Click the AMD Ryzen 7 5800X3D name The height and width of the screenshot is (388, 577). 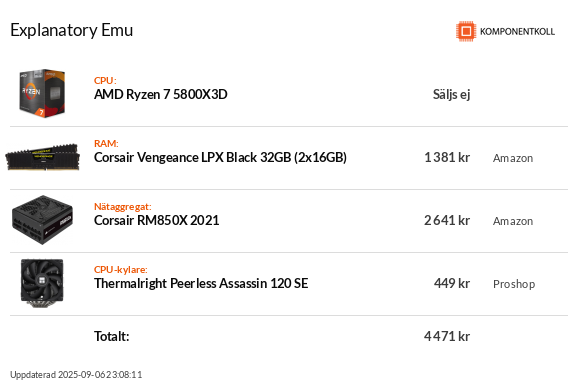pyautogui.click(x=160, y=95)
